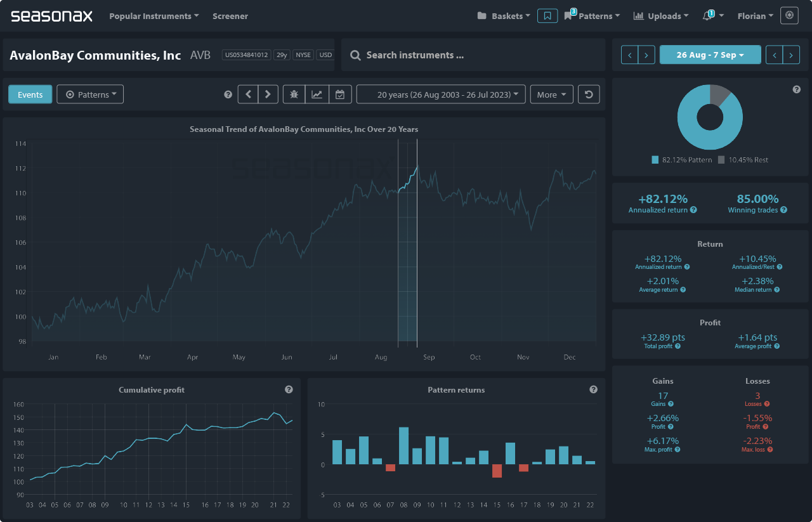Screen dimensions: 812x522
Task: Click the +2.38% median return value
Action: click(757, 281)
